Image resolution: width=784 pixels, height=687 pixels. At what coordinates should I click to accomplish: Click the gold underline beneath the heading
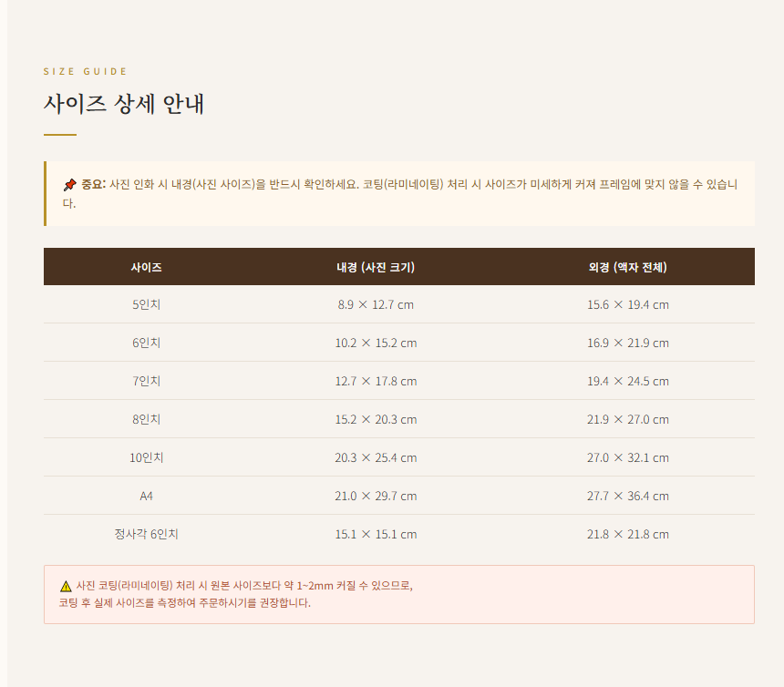60,135
